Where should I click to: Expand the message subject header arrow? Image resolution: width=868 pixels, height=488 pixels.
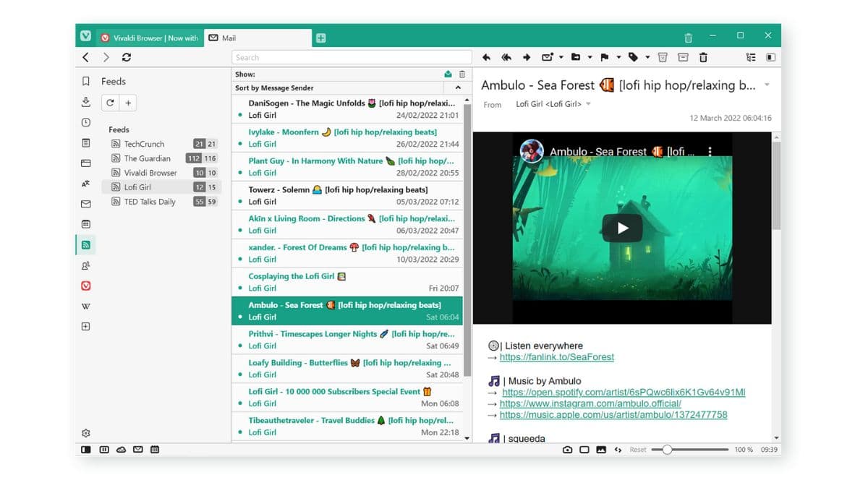coord(767,85)
